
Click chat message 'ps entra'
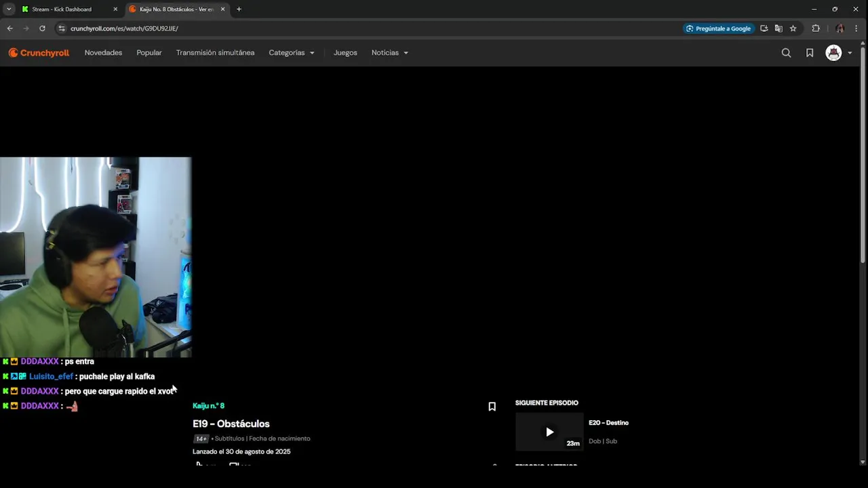79,361
